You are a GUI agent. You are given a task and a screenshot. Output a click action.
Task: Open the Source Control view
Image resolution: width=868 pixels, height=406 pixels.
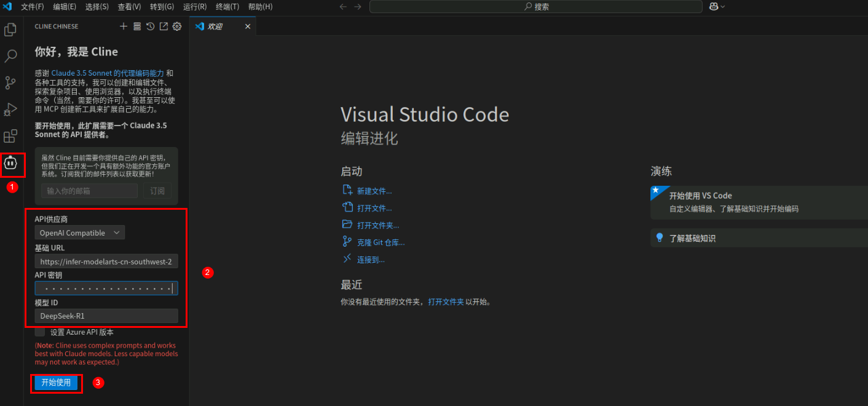pos(10,82)
